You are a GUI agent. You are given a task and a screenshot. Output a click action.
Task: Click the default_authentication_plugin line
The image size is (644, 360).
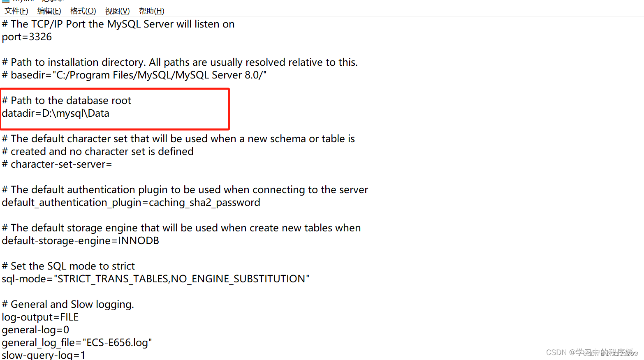pyautogui.click(x=131, y=202)
